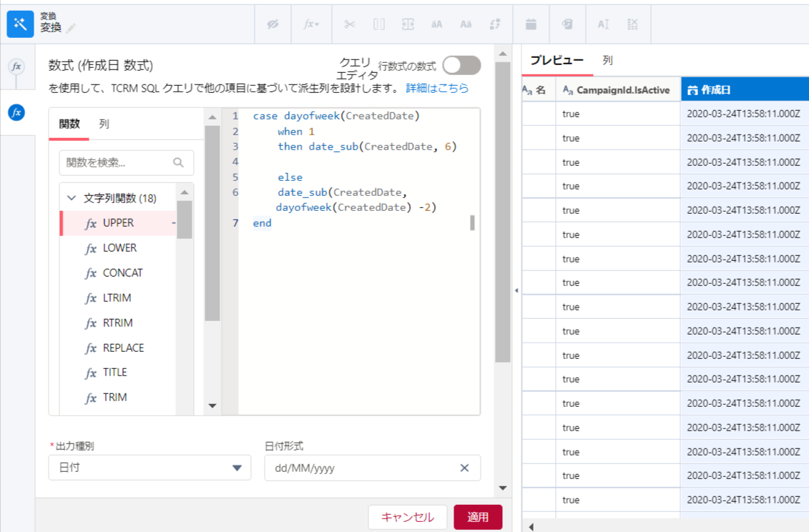This screenshot has width=809, height=532.
Task: Toggle the クエリエディタ switch
Action: [x=461, y=66]
